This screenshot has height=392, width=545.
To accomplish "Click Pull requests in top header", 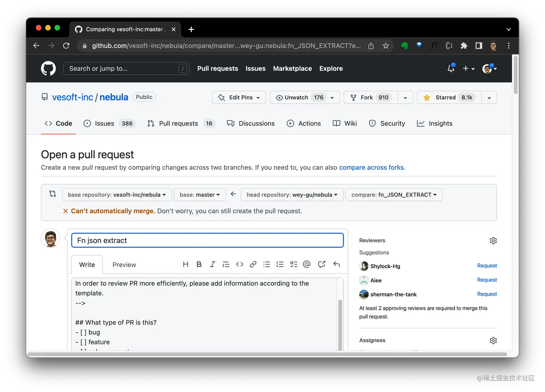I will 218,69.
